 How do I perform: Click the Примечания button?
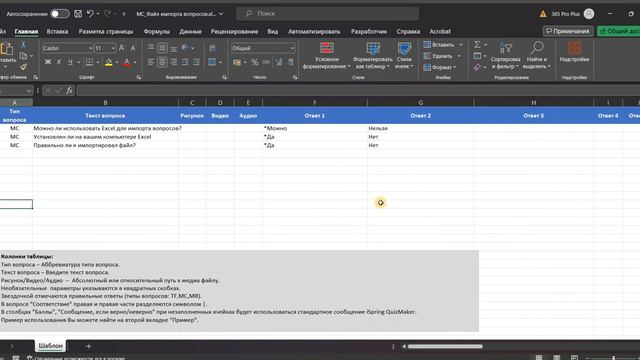568,31
